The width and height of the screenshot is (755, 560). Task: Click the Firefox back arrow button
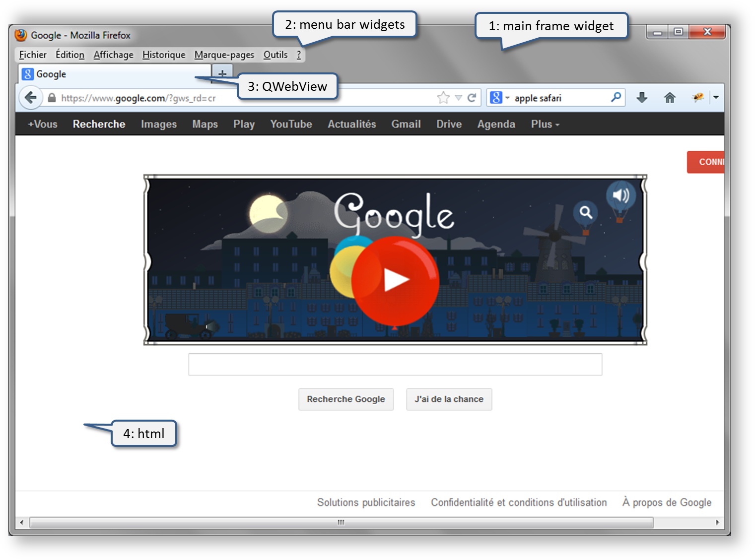click(x=31, y=97)
